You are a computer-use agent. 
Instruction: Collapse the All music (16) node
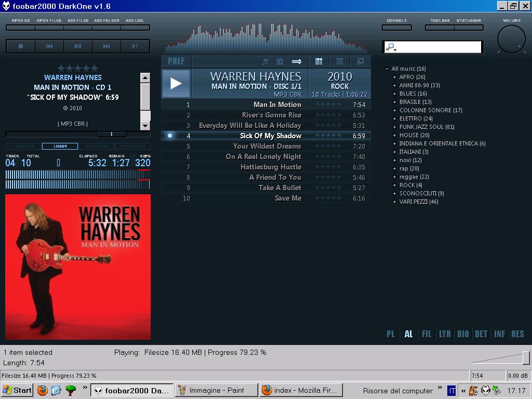pyautogui.click(x=387, y=69)
